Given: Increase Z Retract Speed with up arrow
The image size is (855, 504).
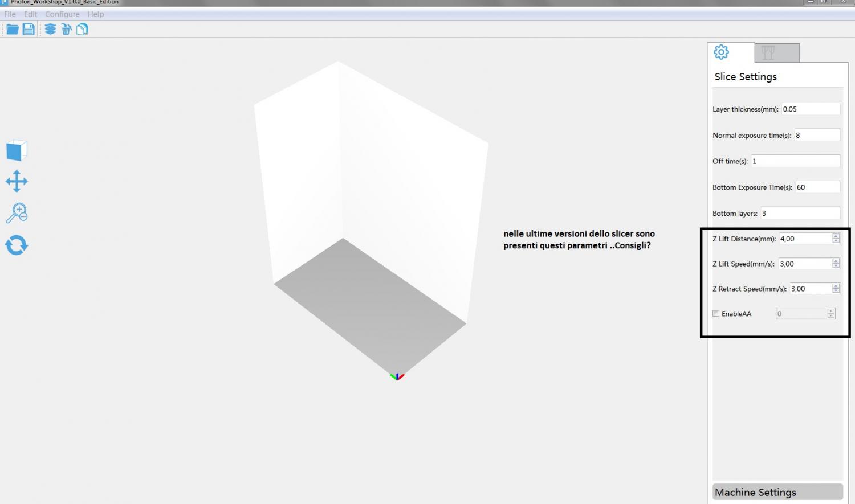Looking at the screenshot, I should (x=836, y=286).
